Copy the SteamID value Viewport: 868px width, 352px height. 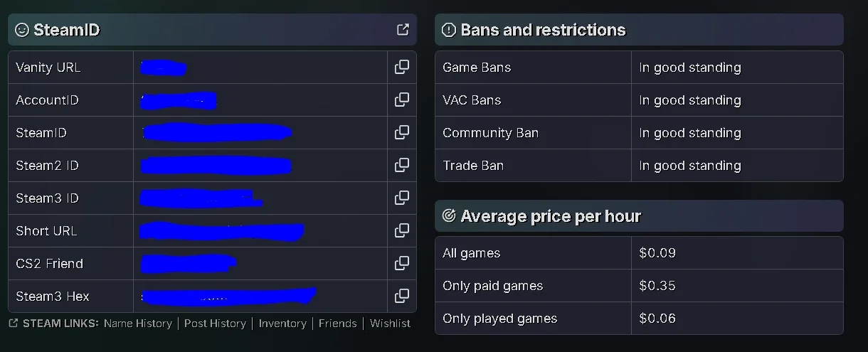pos(402,132)
